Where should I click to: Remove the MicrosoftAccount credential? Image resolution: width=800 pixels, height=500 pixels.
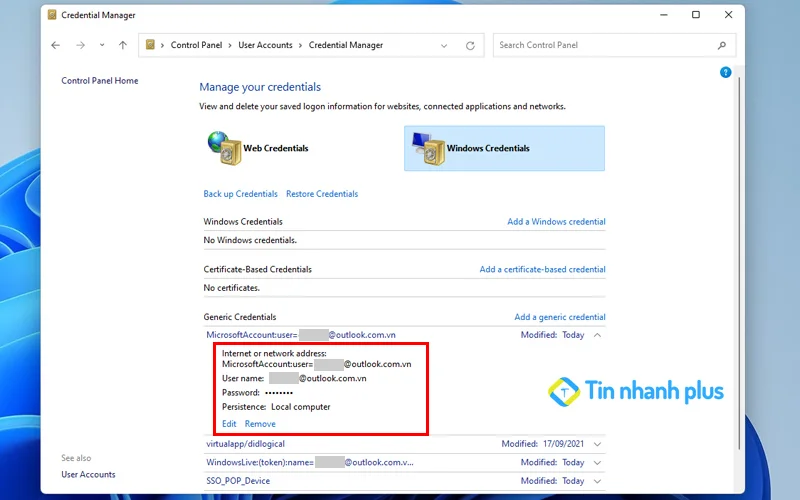tap(260, 424)
